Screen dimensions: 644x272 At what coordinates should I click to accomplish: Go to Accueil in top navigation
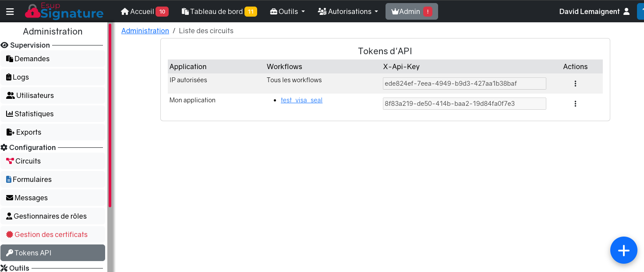coord(144,12)
